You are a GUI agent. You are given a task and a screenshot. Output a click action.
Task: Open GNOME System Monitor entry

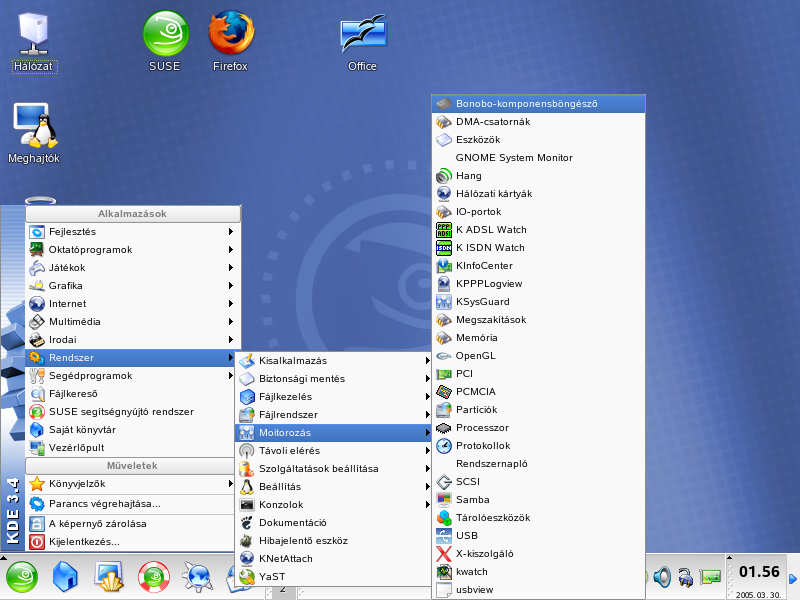(x=539, y=158)
